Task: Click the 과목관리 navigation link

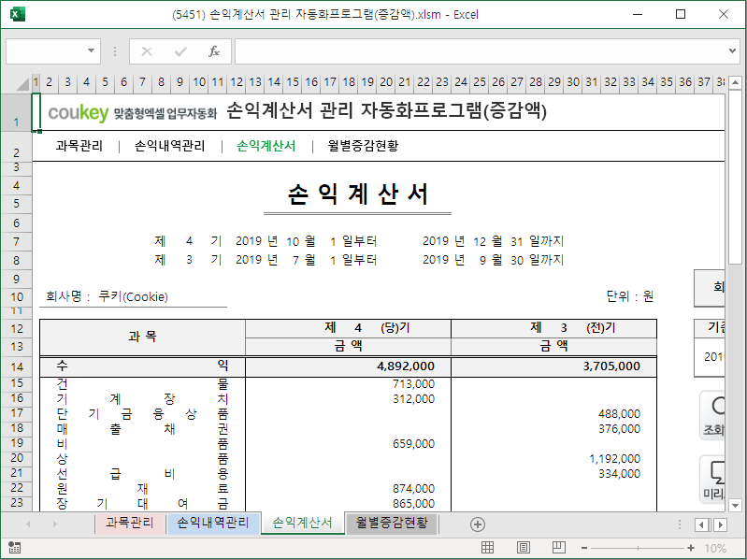Action: click(x=79, y=146)
